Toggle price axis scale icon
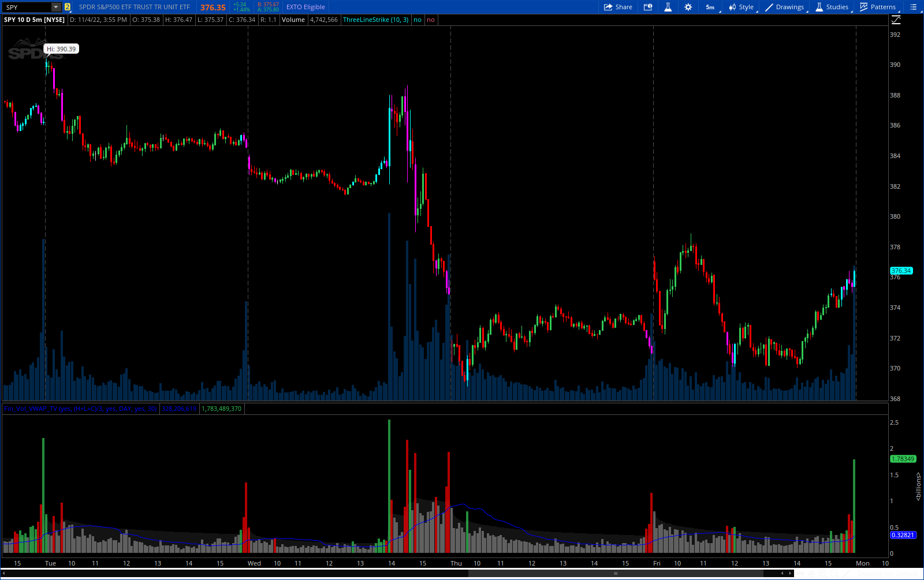This screenshot has width=924, height=580. [x=896, y=20]
